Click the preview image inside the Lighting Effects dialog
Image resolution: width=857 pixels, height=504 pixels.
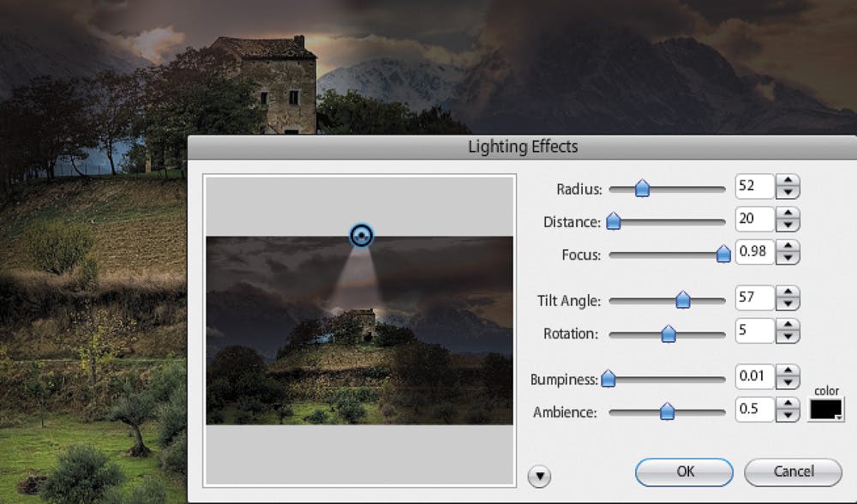pyautogui.click(x=360, y=330)
